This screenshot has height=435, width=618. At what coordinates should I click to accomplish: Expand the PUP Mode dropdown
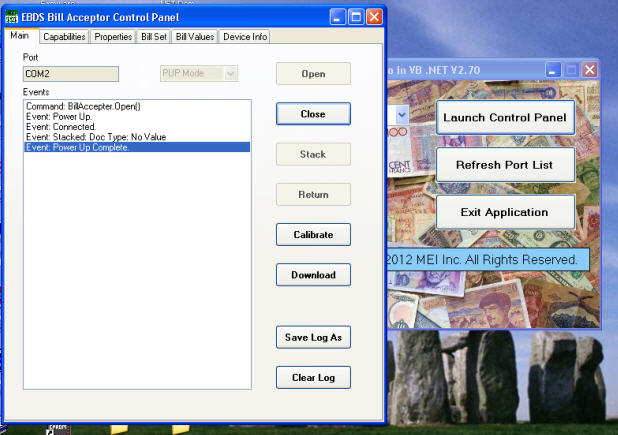click(x=231, y=73)
